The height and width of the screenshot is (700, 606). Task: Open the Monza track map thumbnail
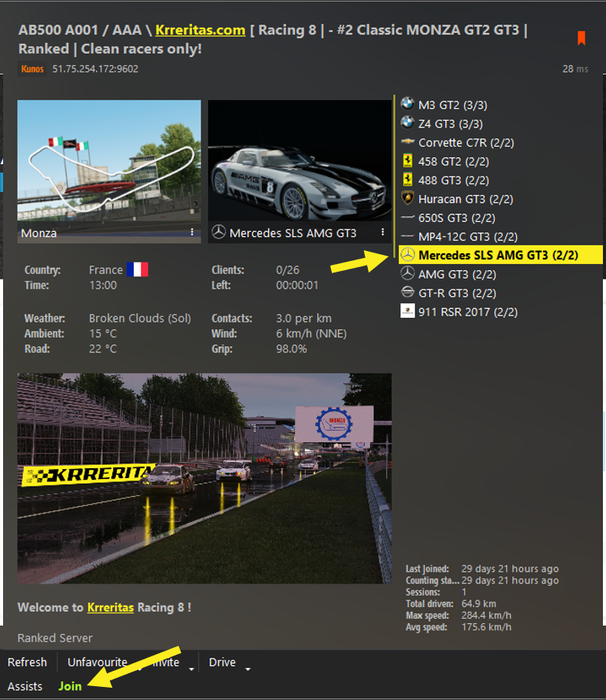108,161
